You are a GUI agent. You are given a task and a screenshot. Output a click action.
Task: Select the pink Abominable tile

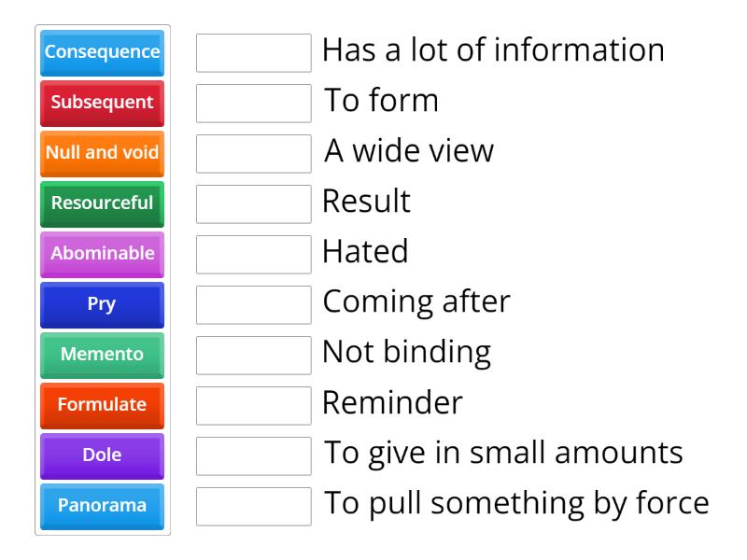click(103, 255)
